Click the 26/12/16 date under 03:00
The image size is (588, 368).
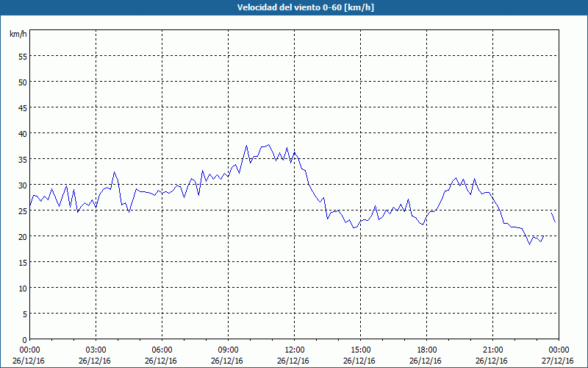(x=95, y=361)
